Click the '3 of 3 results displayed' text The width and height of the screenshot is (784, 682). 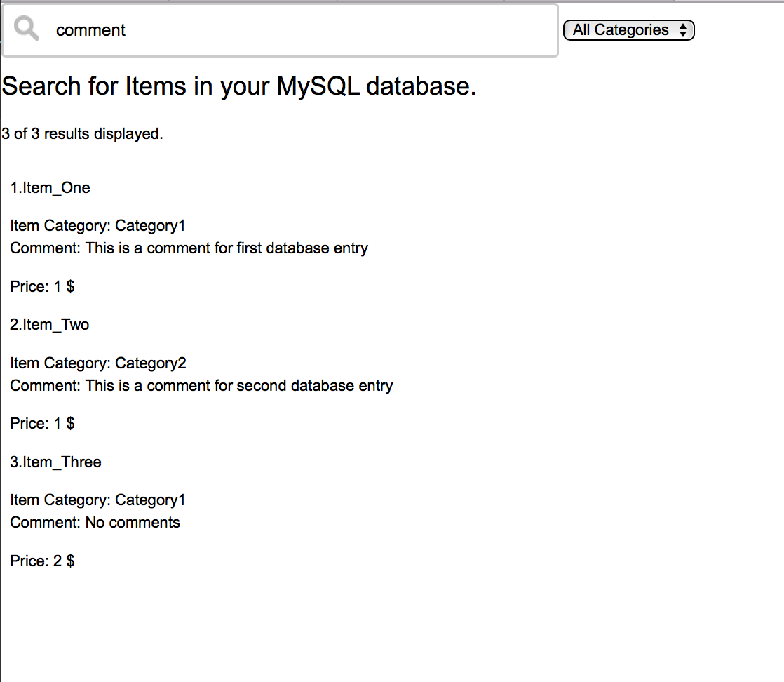(x=82, y=133)
